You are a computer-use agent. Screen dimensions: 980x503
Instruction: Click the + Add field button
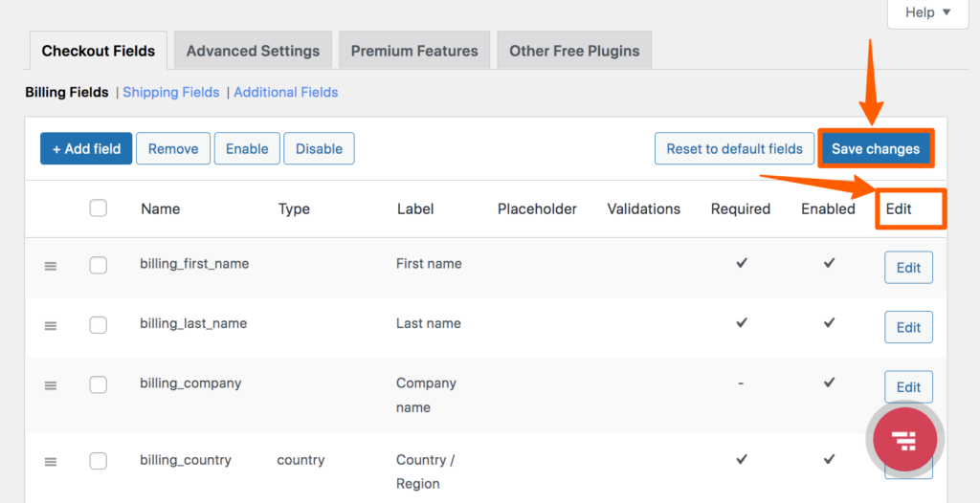point(86,149)
